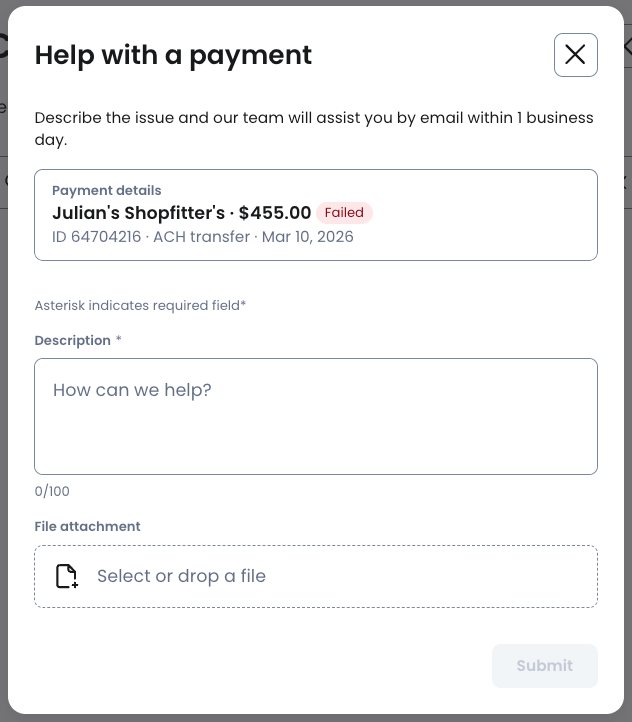Click the 0/100 character counter

coord(52,491)
